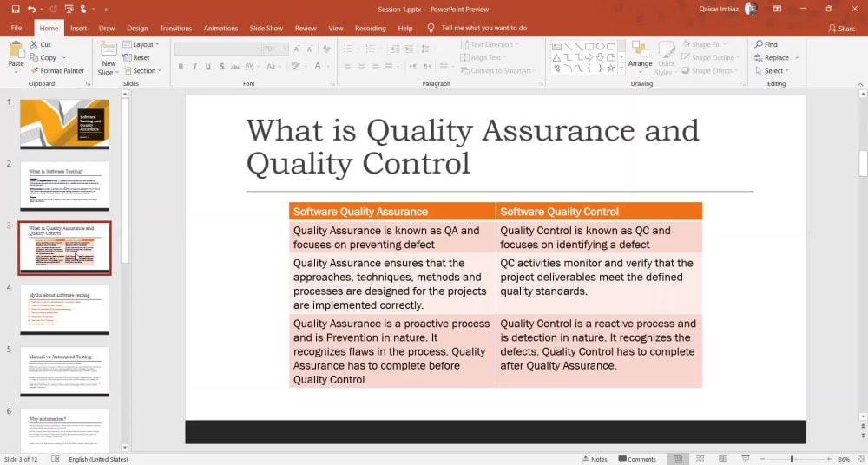868x465 pixels.
Task: Click the account name Qaisar Imtiaz
Action: coord(719,9)
